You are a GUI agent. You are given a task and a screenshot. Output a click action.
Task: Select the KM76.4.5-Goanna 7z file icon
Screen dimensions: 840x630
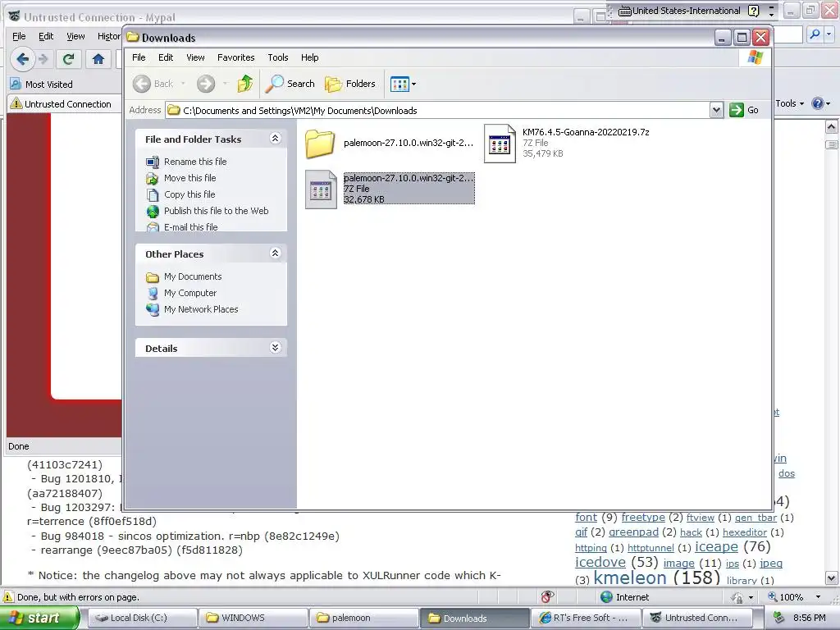coord(500,143)
